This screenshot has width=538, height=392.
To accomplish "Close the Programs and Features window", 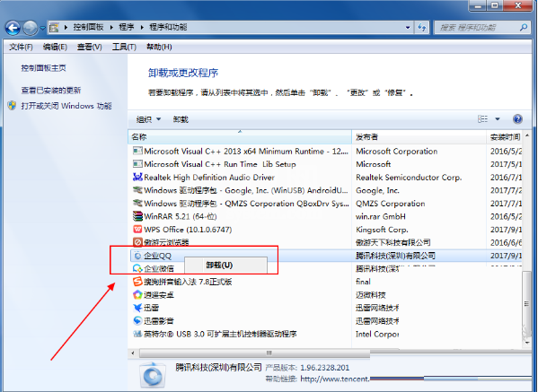I will point(517,5).
